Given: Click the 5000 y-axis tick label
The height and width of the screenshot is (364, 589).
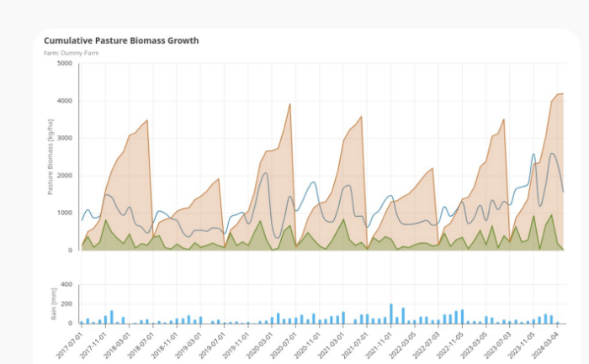Looking at the screenshot, I should point(65,63).
